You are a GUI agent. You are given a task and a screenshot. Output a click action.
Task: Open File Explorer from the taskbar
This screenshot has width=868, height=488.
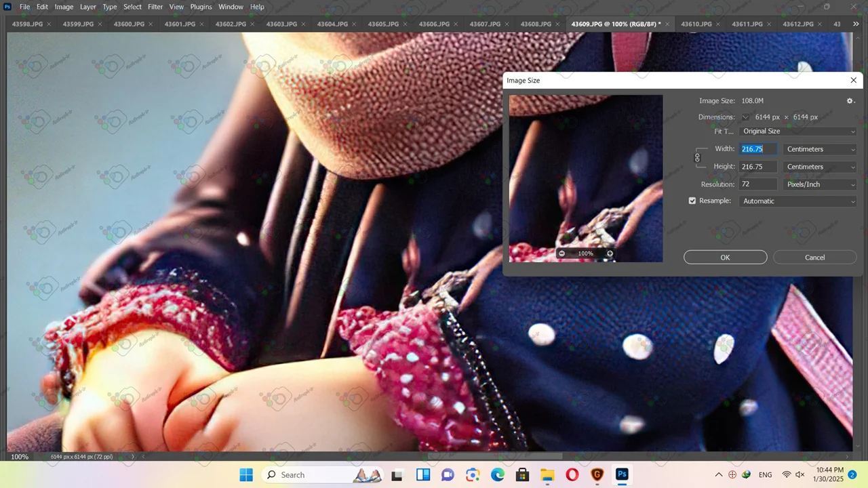pyautogui.click(x=547, y=474)
